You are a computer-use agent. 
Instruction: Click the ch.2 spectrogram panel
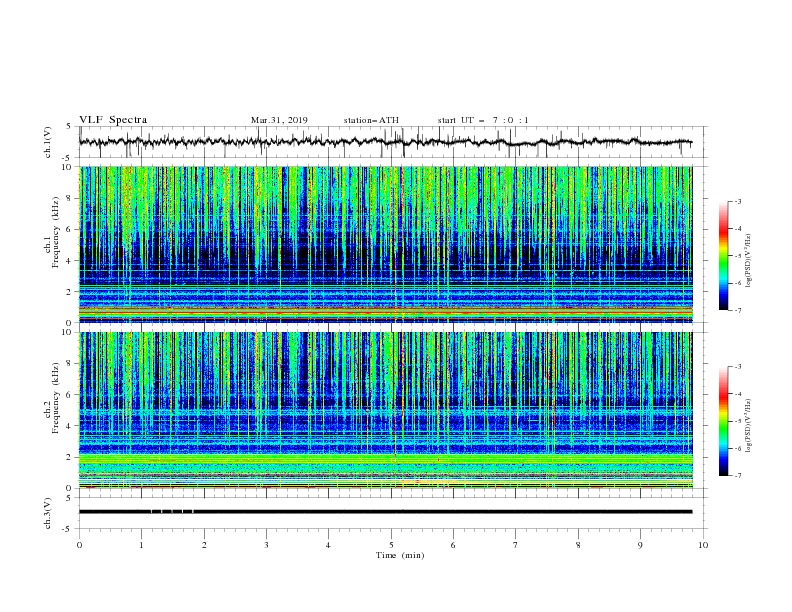[x=385, y=410]
